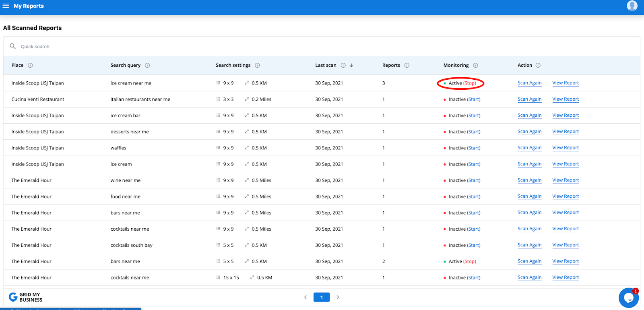The image size is (644, 310).
Task: Go to previous page arrow
Action: (305, 297)
